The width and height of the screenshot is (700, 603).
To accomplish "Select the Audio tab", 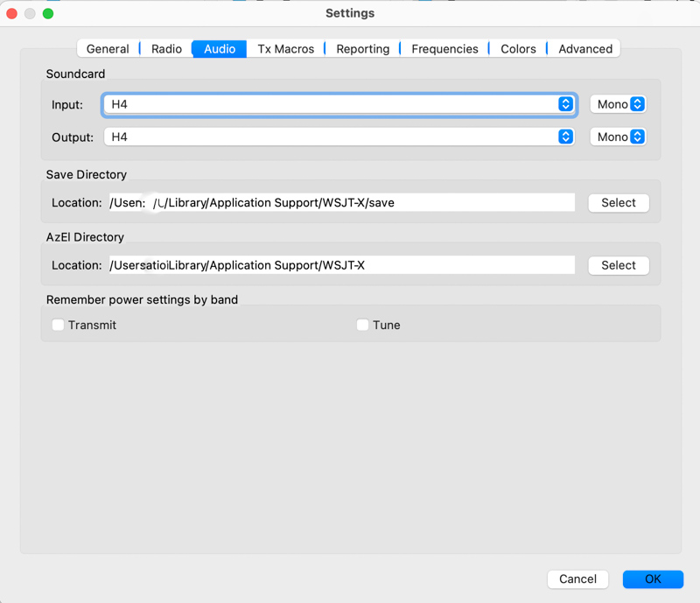I will [x=220, y=49].
